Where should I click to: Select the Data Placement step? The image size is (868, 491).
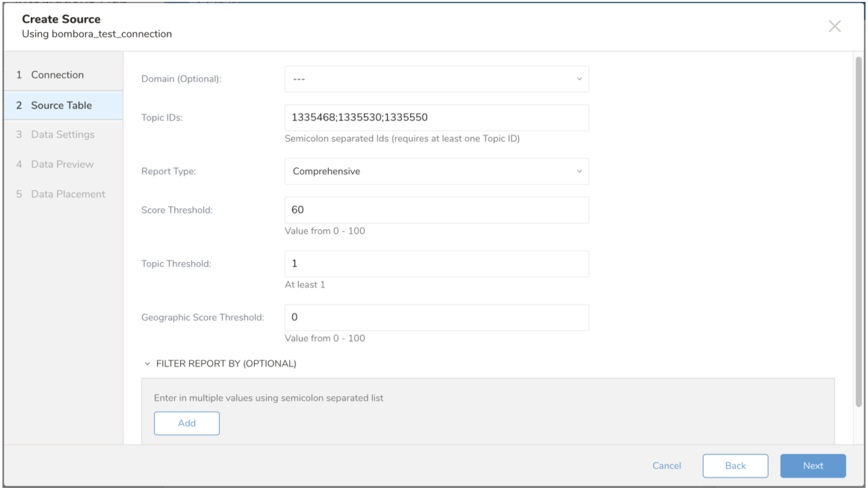point(68,194)
